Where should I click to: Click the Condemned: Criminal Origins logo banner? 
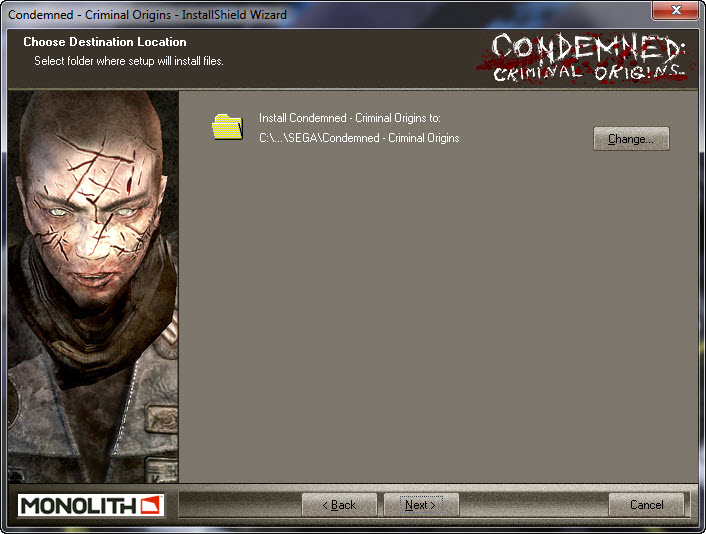pos(586,58)
